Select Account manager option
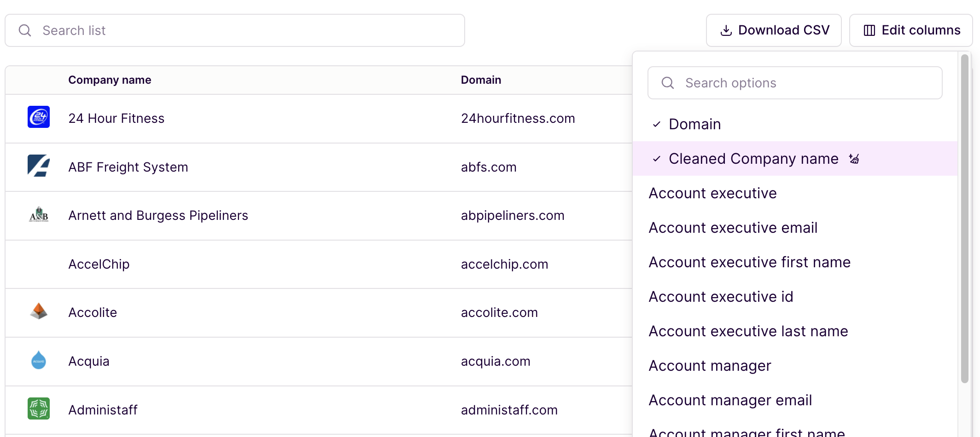 710,366
